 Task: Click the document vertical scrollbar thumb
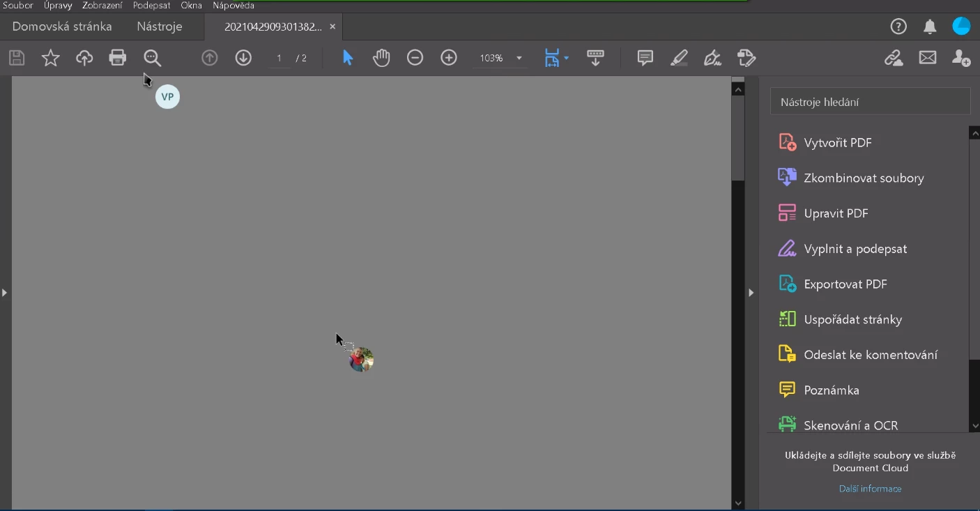click(738, 137)
